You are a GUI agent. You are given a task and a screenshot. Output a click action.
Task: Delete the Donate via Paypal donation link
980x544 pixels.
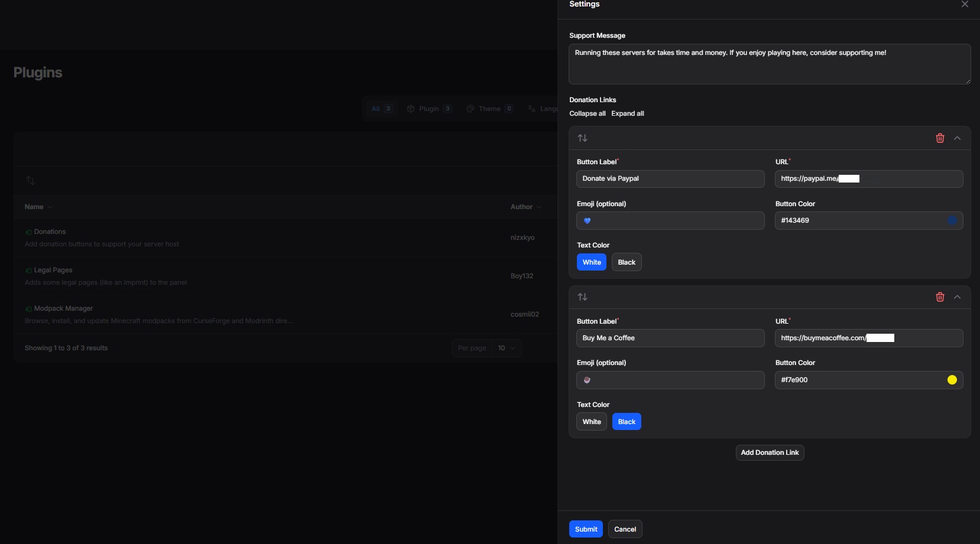coord(940,138)
